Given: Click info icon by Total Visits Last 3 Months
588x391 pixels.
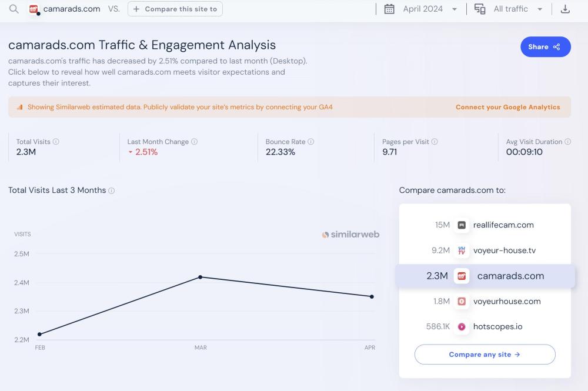Looking at the screenshot, I should click(x=112, y=191).
